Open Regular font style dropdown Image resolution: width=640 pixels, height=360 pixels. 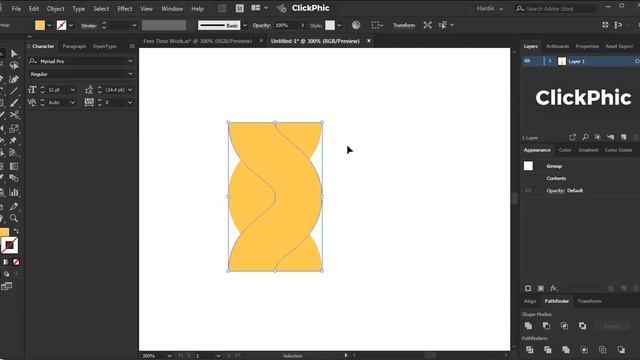click(130, 74)
